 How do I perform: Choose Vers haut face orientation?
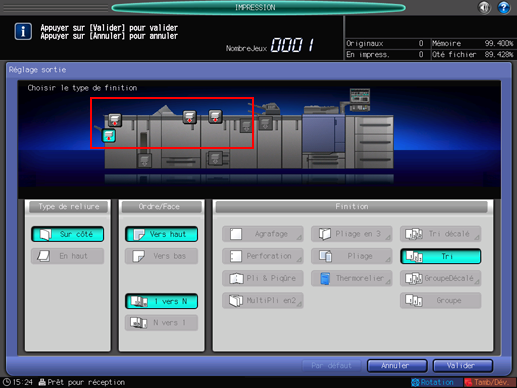161,234
